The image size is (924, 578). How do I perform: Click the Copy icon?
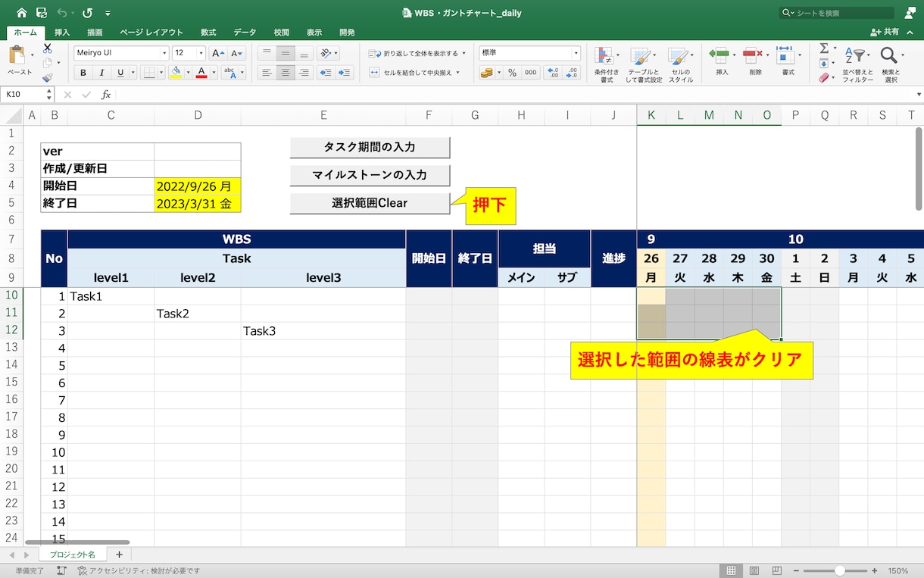coord(48,63)
